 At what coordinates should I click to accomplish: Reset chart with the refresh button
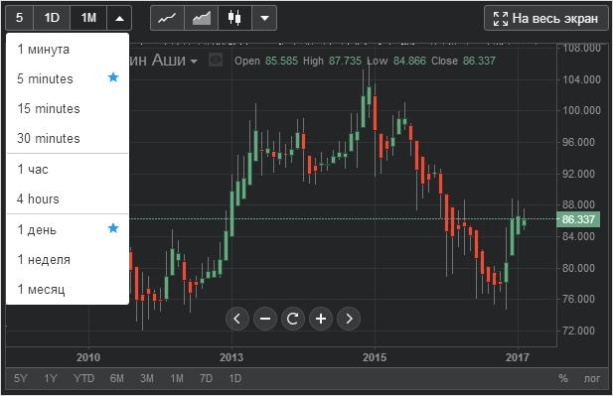(x=293, y=319)
